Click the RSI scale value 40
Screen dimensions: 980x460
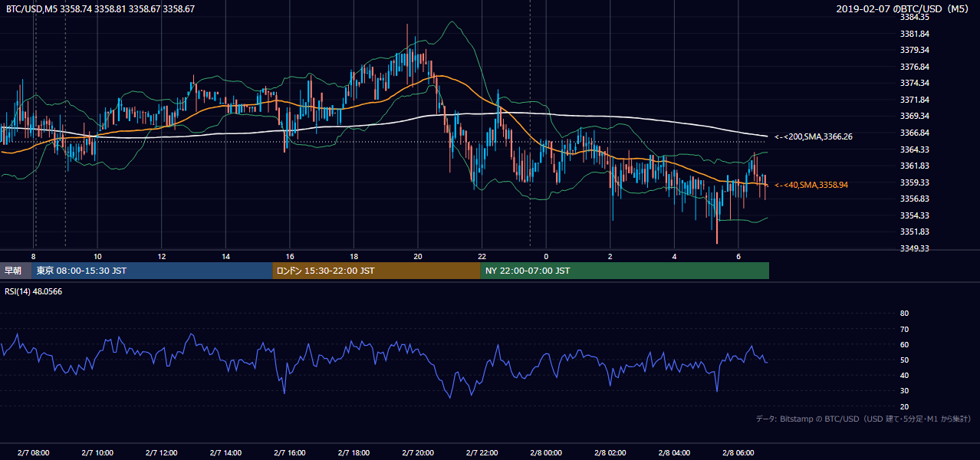[x=904, y=375]
